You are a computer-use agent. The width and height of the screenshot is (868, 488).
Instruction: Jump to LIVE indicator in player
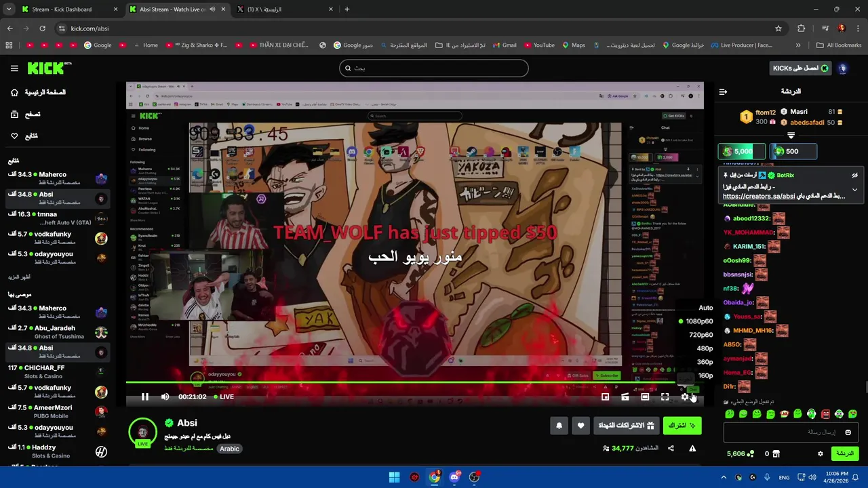[224, 396]
